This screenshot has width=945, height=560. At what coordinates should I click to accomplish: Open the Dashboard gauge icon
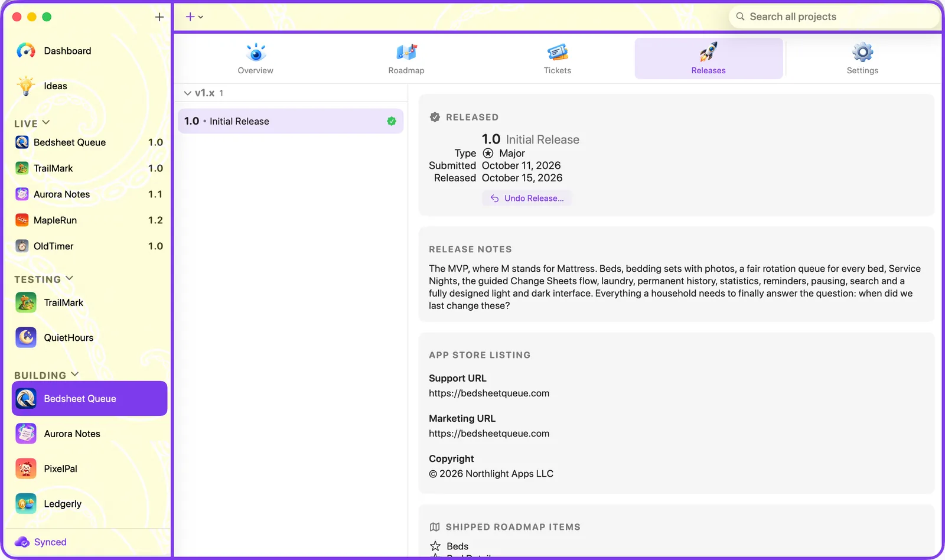(26, 51)
